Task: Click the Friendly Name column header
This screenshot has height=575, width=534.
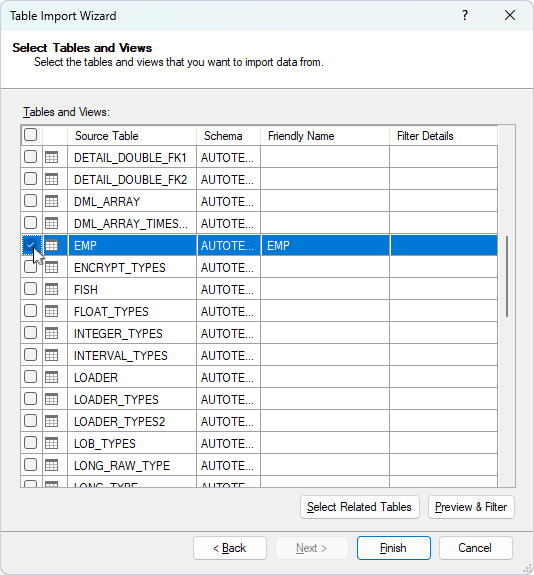Action: tap(325, 136)
